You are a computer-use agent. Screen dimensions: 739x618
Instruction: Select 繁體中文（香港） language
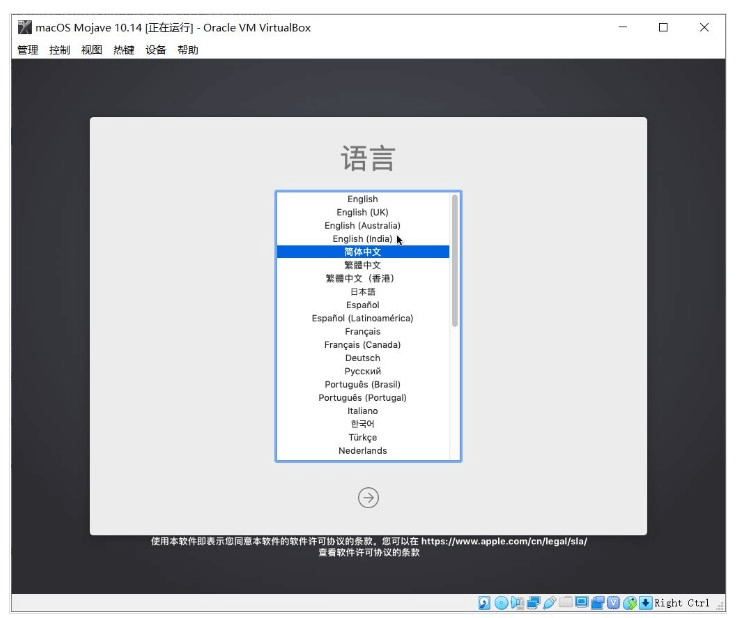(x=362, y=278)
